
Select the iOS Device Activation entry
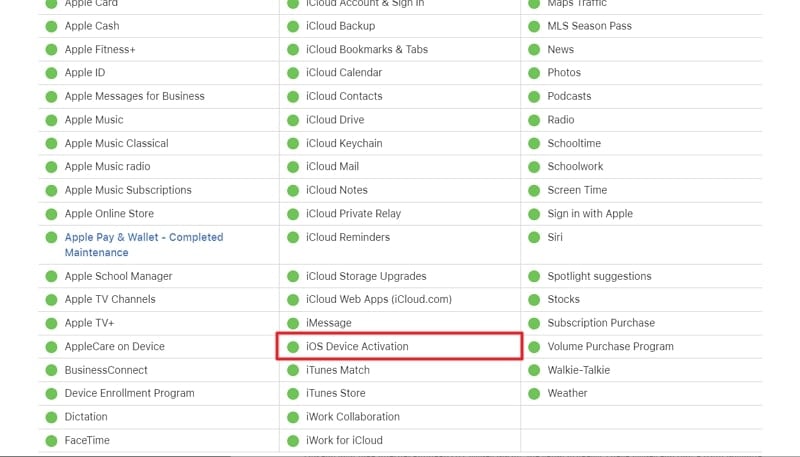[x=357, y=347]
